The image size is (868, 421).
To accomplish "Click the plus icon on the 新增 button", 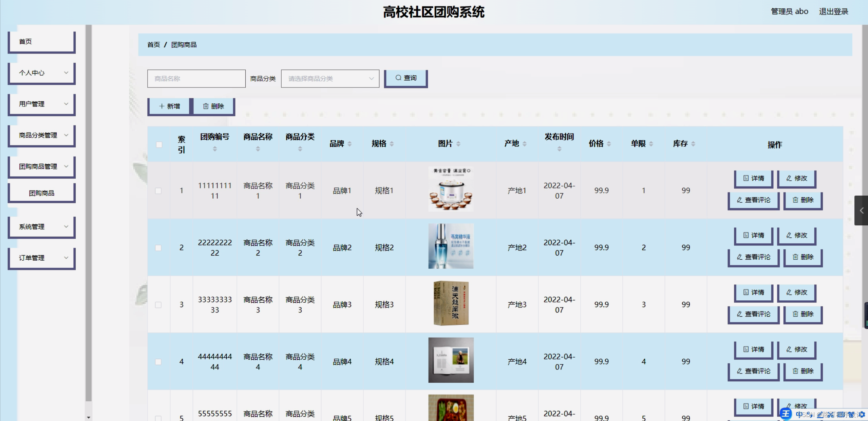I will tap(162, 106).
